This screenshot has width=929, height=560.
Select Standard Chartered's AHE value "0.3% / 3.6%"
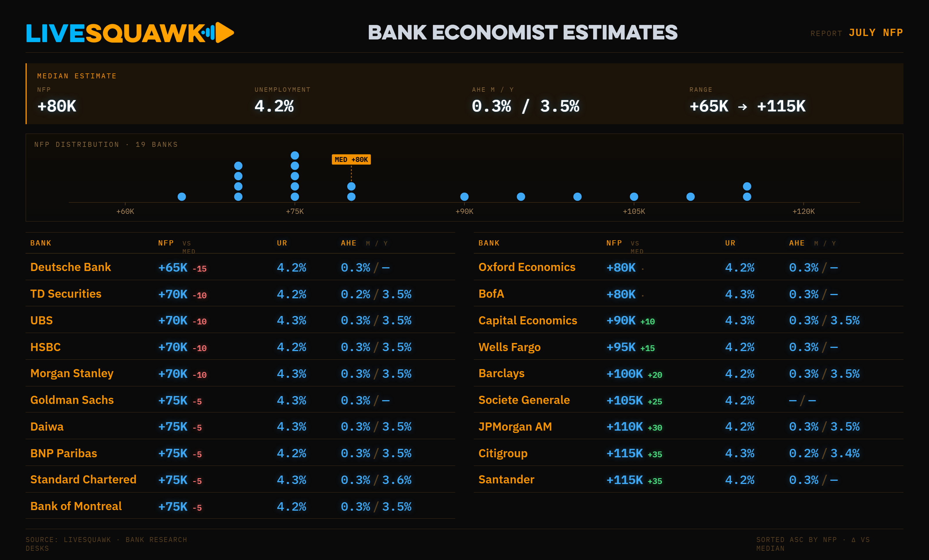pyautogui.click(x=376, y=480)
